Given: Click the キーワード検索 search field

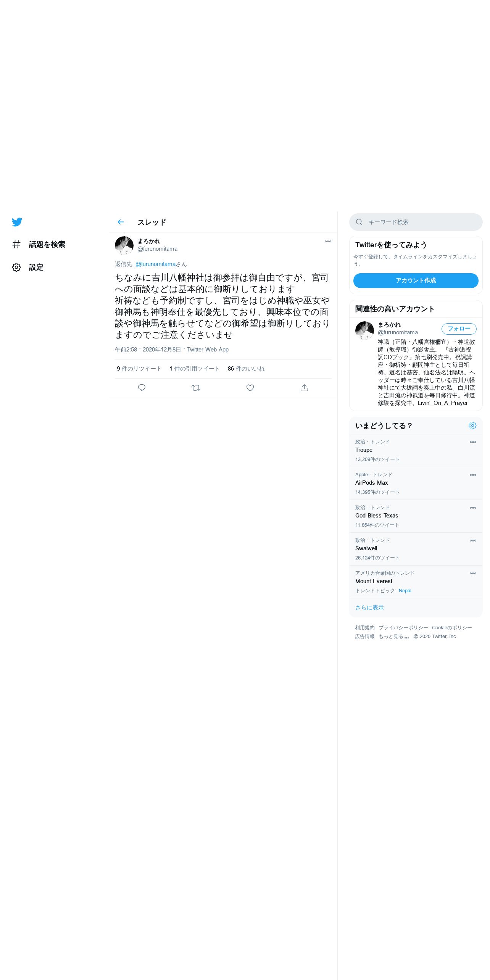Looking at the screenshot, I should (x=416, y=222).
